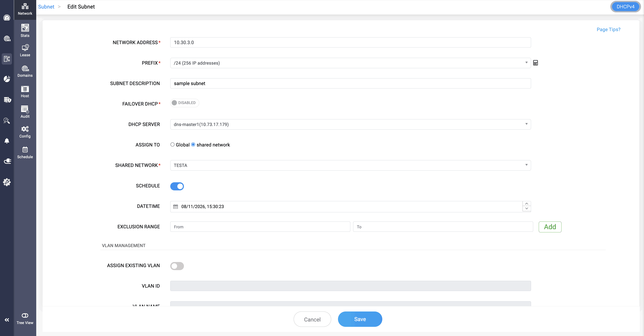Viewport: 644px width, 336px height.
Task: Collapse the sidebar with double chevron
Action: 7,320
